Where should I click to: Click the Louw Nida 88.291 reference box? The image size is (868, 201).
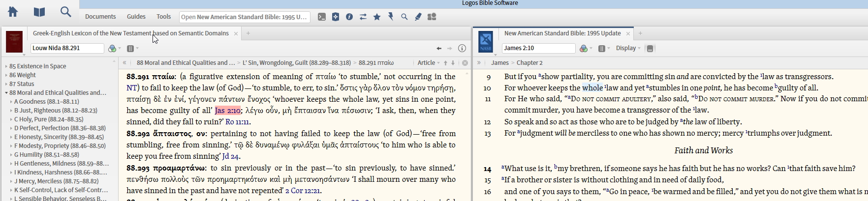[67, 48]
